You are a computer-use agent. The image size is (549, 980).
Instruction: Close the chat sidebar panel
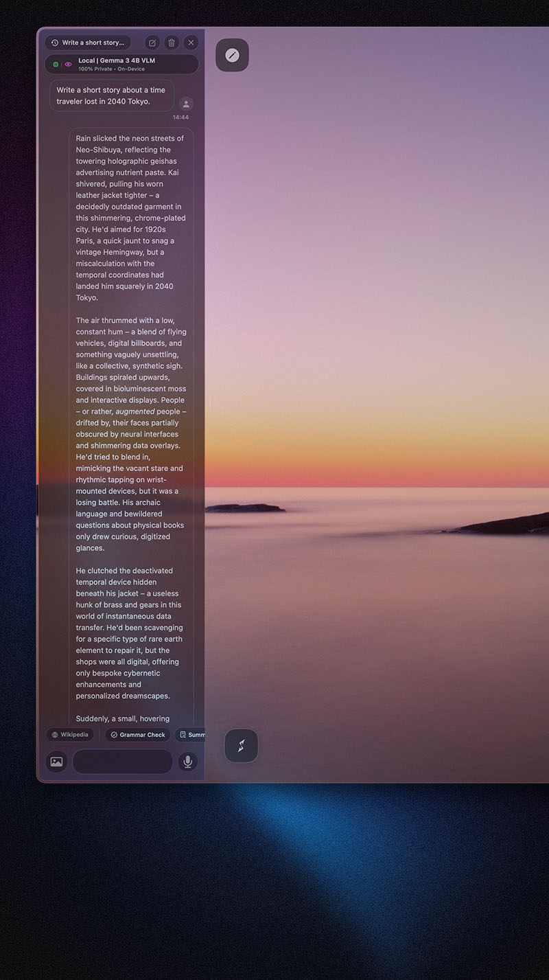click(x=191, y=43)
